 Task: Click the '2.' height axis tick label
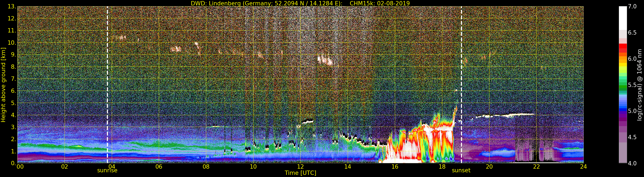pos(13,139)
